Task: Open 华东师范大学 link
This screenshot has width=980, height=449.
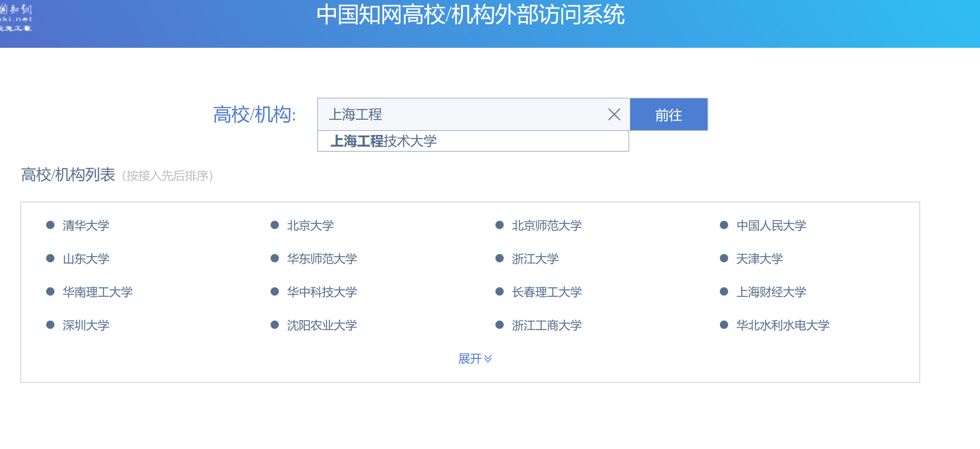Action: (322, 259)
